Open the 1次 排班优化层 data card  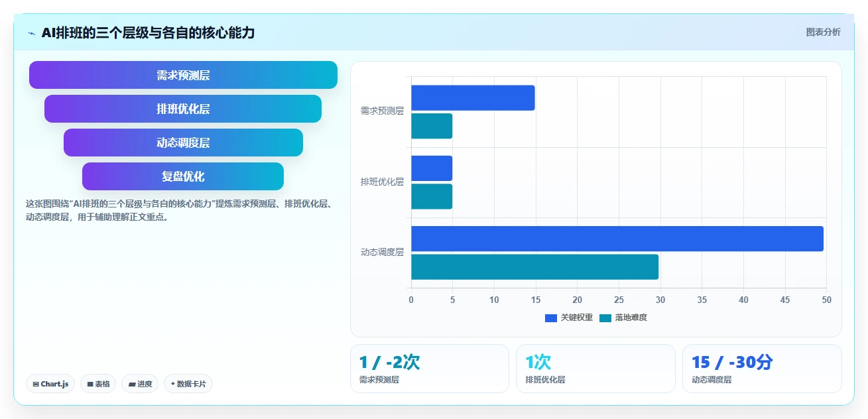click(595, 369)
